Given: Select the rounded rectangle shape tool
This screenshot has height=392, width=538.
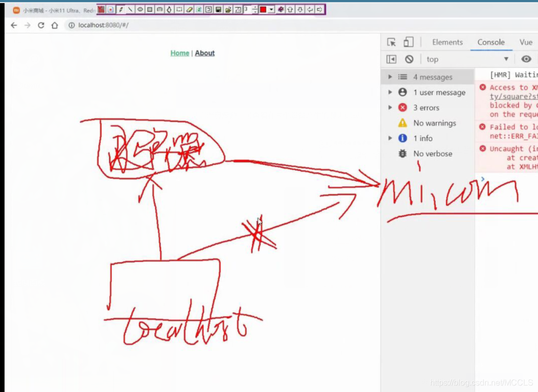Looking at the screenshot, I should click(159, 10).
